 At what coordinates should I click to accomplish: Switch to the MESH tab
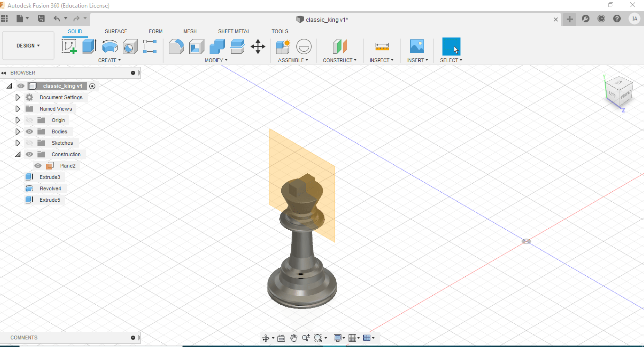pos(190,31)
